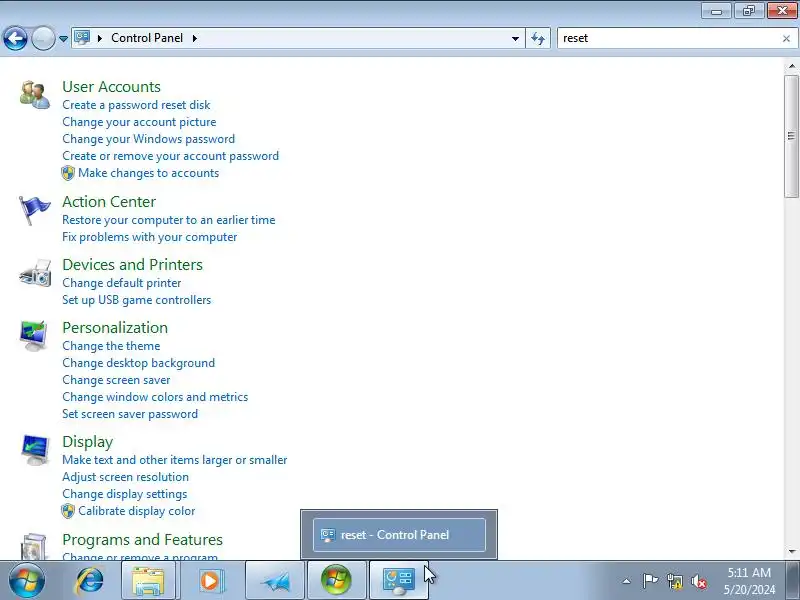Open the Windows Start menu
Screen dimensions: 800x600
pos(27,580)
